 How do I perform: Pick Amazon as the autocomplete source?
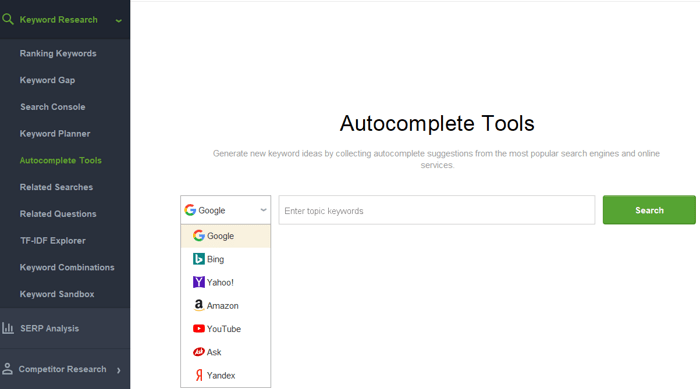click(225, 305)
